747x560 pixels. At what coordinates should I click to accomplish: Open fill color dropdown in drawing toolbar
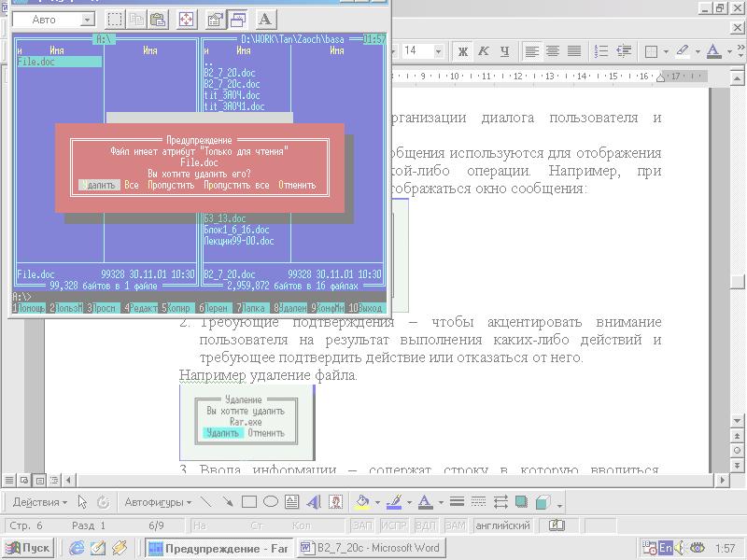pyautogui.click(x=377, y=502)
